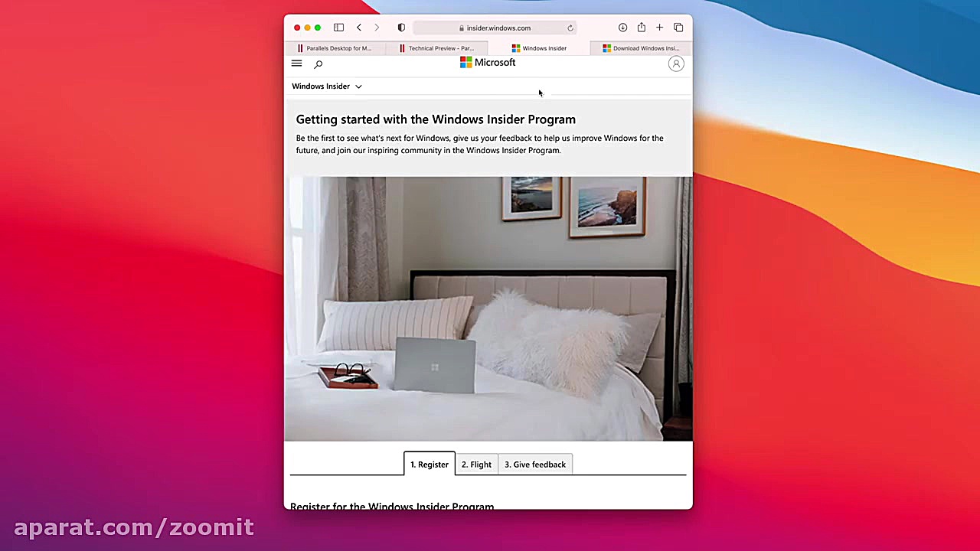Switch to the Technical Preview tab

coord(436,48)
